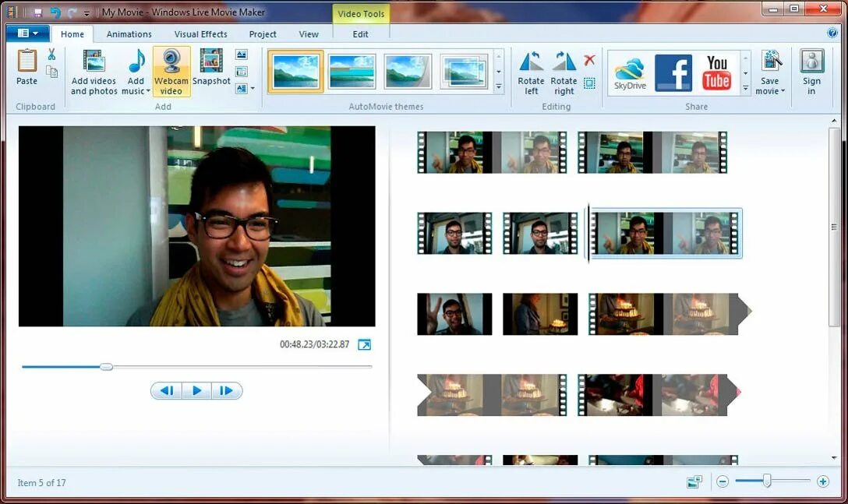Remove selected item with red X
The width and height of the screenshot is (848, 504).
click(589, 59)
